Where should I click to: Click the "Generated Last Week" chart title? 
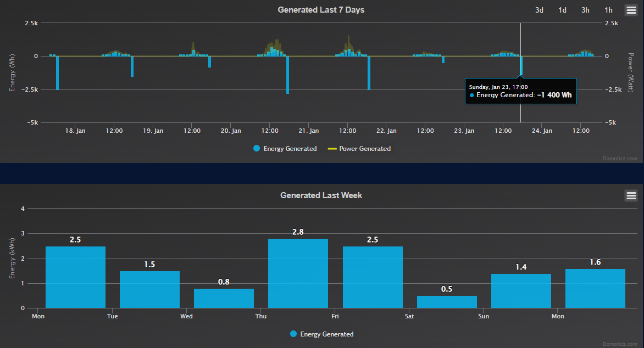[321, 195]
